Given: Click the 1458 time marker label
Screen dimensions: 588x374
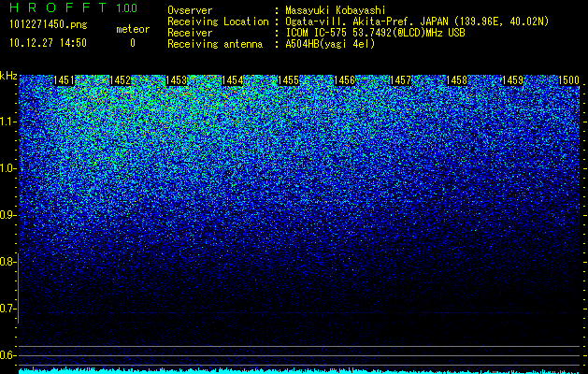Looking at the screenshot, I should coord(457,80).
